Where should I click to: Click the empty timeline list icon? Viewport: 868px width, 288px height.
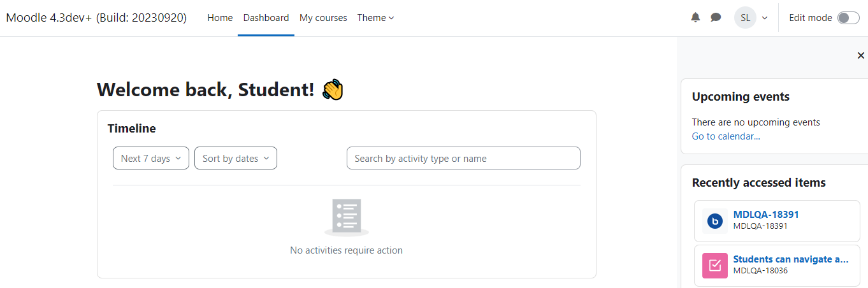[346, 217]
